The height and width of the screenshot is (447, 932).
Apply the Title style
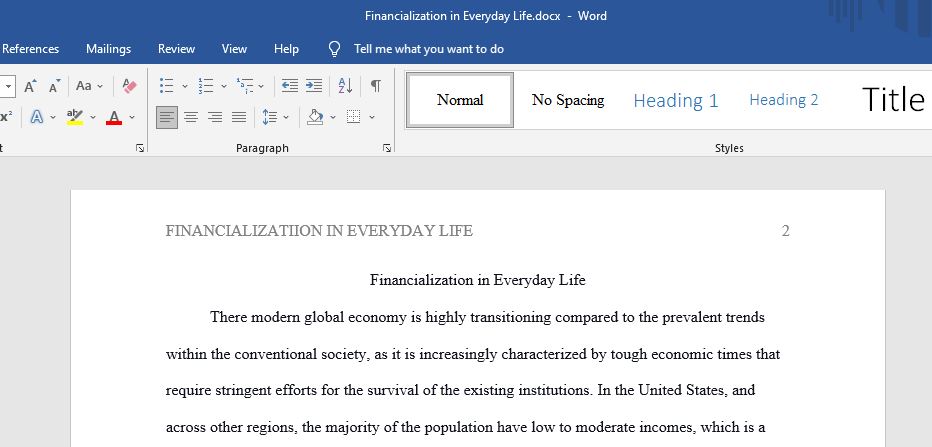point(893,99)
